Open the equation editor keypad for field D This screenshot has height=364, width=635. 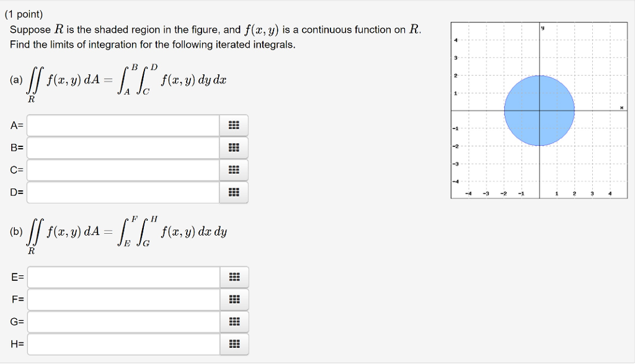[234, 192]
